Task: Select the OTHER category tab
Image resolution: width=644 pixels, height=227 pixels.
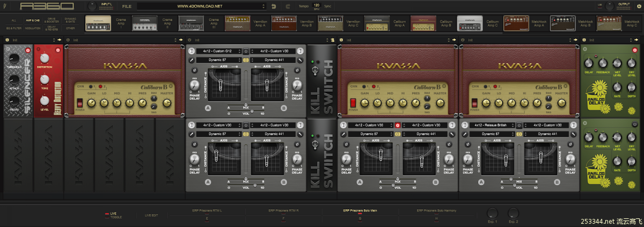Action: pos(70,27)
